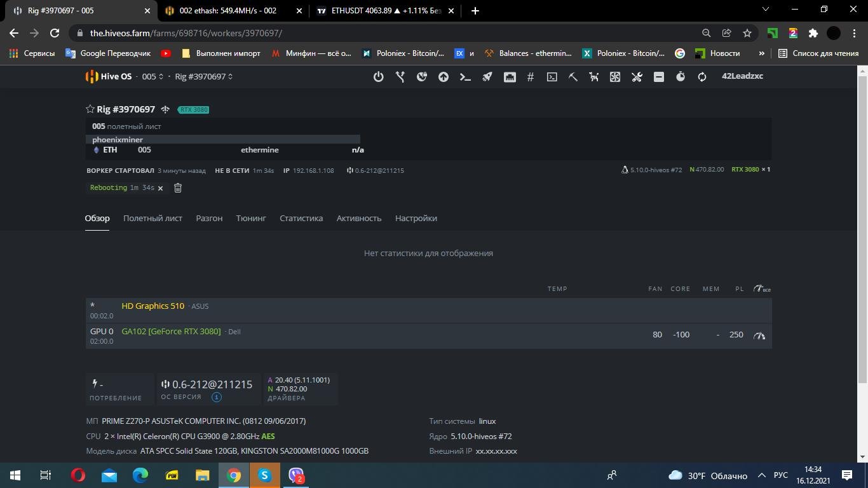Click the power limit value 250
Viewport: 868px width, 488px height.
(x=736, y=334)
